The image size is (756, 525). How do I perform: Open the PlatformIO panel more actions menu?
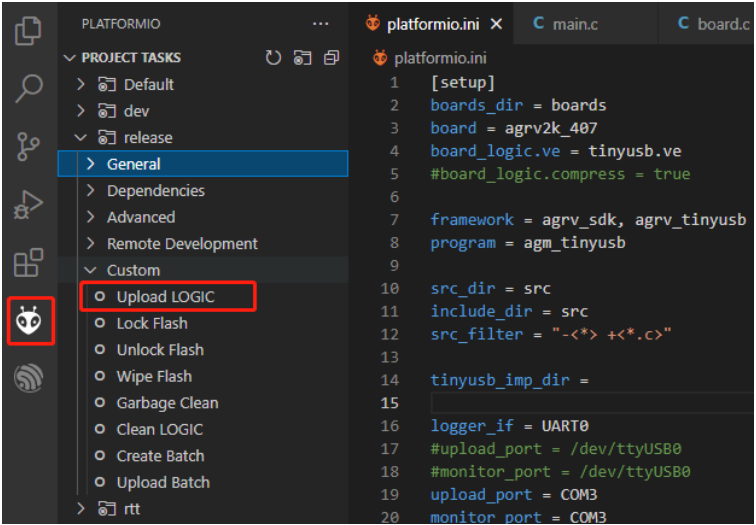321,24
